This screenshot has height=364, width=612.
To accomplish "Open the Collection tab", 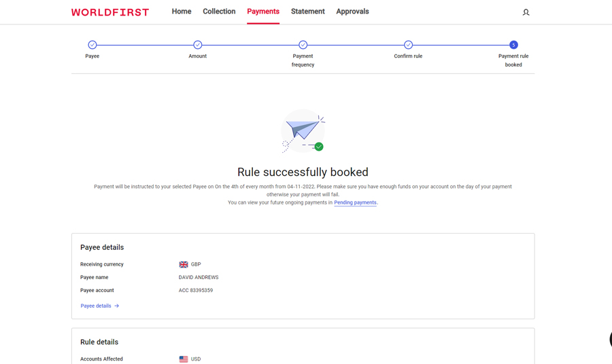I will (219, 12).
